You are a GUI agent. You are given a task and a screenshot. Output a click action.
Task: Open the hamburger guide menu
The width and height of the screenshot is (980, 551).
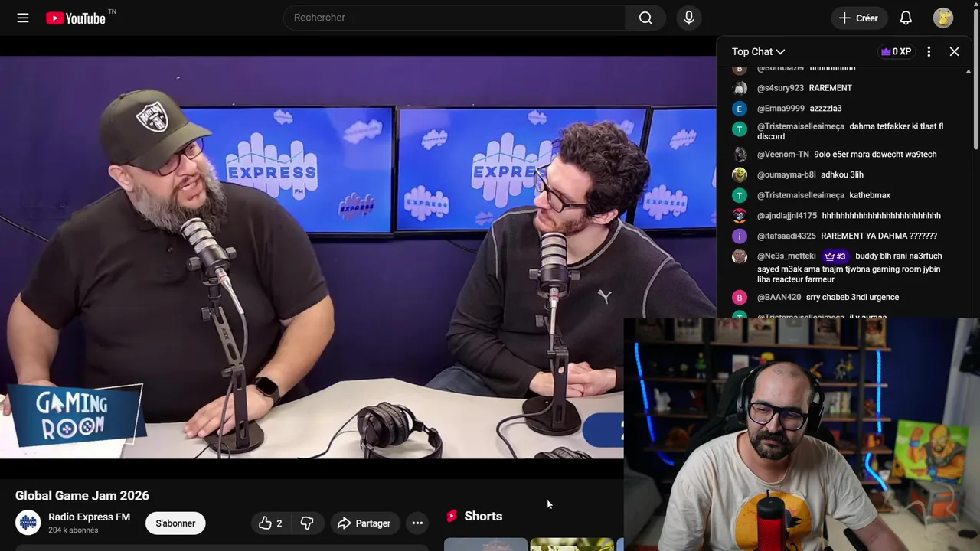[23, 18]
